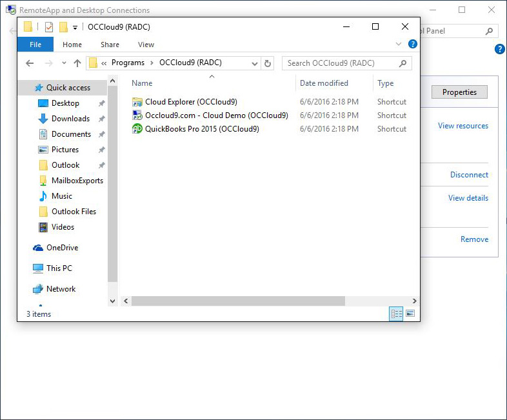Click the pin icon next to Documents
Screen dimensions: 507x420
pos(101,134)
